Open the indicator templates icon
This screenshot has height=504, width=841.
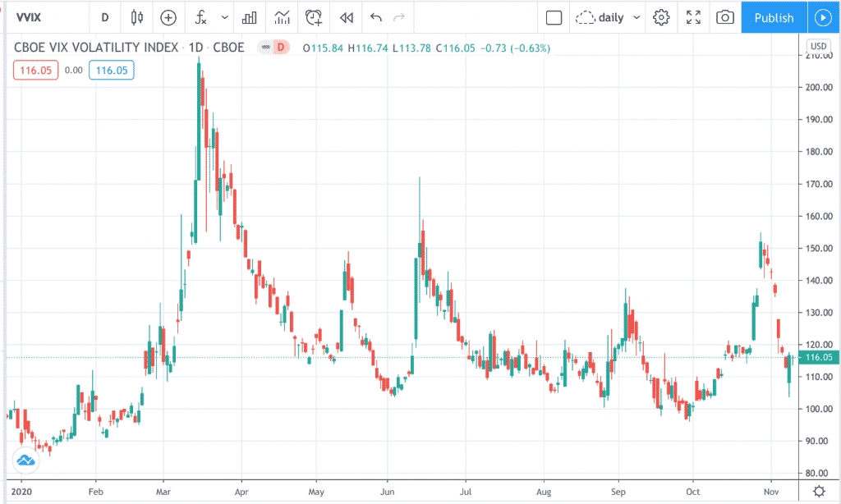coord(282,17)
